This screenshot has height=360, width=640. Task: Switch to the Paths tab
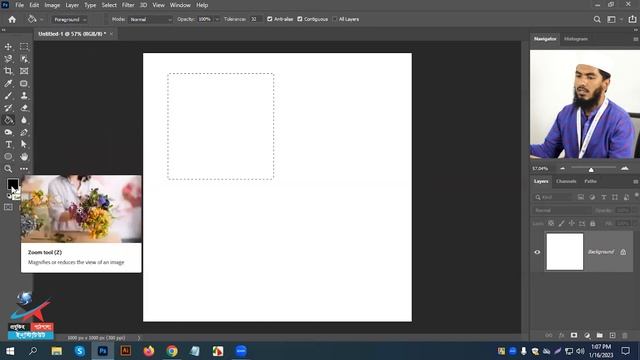590,181
